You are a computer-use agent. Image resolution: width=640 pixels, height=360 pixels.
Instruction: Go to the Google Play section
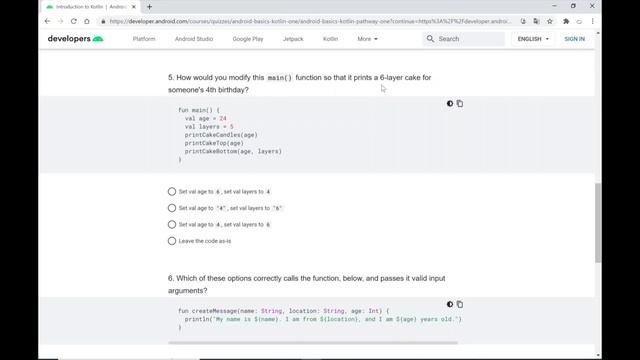pos(248,39)
